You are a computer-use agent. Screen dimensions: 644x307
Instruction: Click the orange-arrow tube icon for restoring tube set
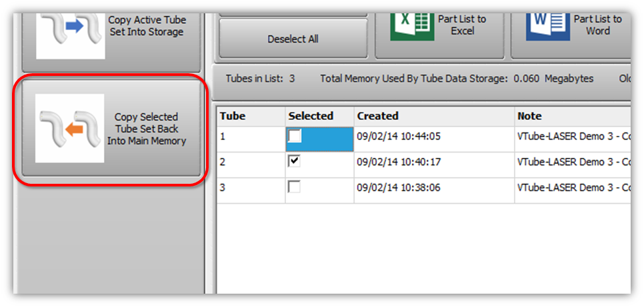click(x=70, y=129)
